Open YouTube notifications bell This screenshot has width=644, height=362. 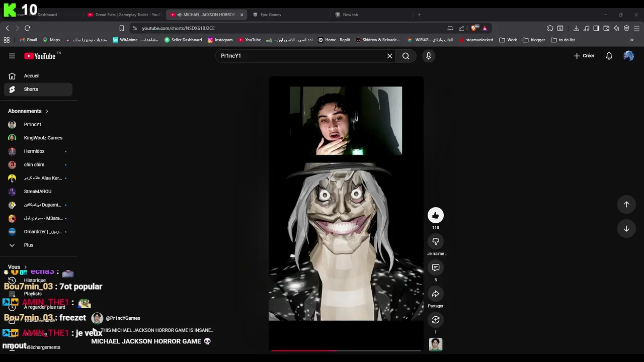(x=609, y=56)
